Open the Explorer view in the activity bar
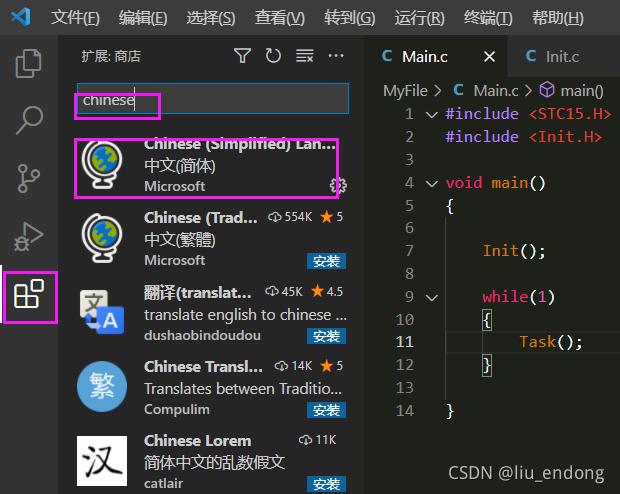This screenshot has width=620, height=494. point(28,63)
